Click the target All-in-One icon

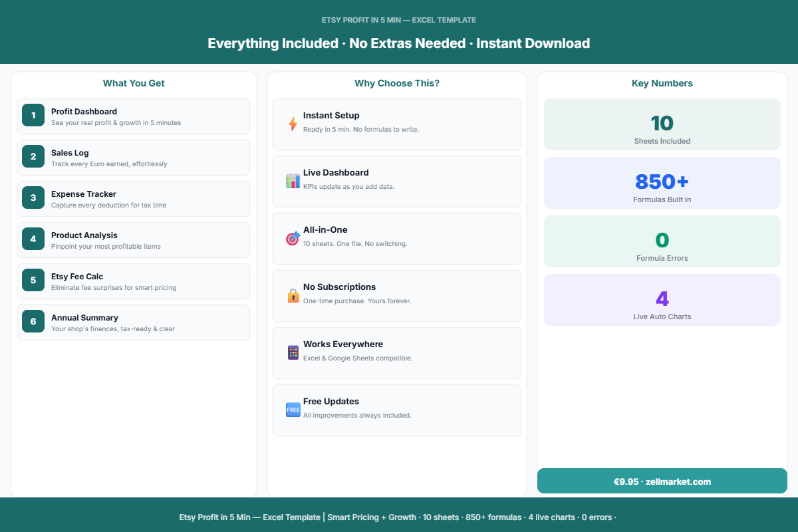coord(293,238)
